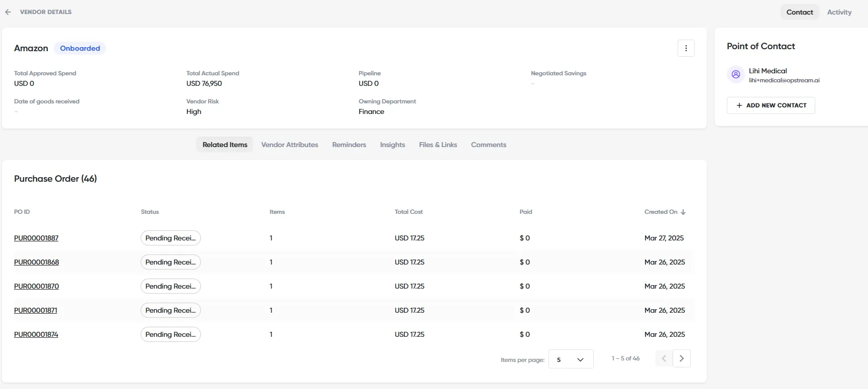
Task: Switch to the Activity tab
Action: pos(839,12)
